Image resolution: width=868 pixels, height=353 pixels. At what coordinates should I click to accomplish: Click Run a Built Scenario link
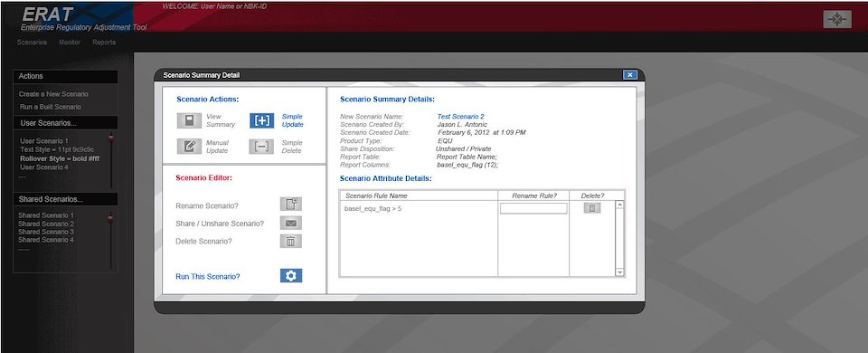click(x=50, y=107)
